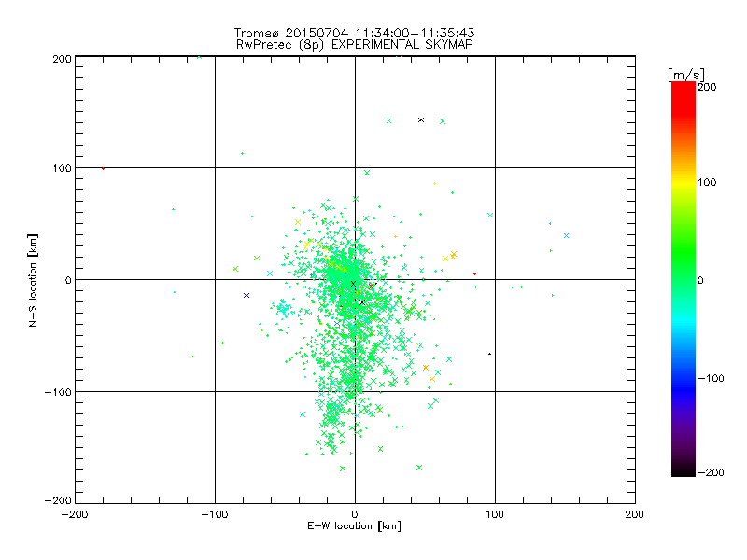
Task: Click the dark blue X marker left of center
Action: click(247, 295)
